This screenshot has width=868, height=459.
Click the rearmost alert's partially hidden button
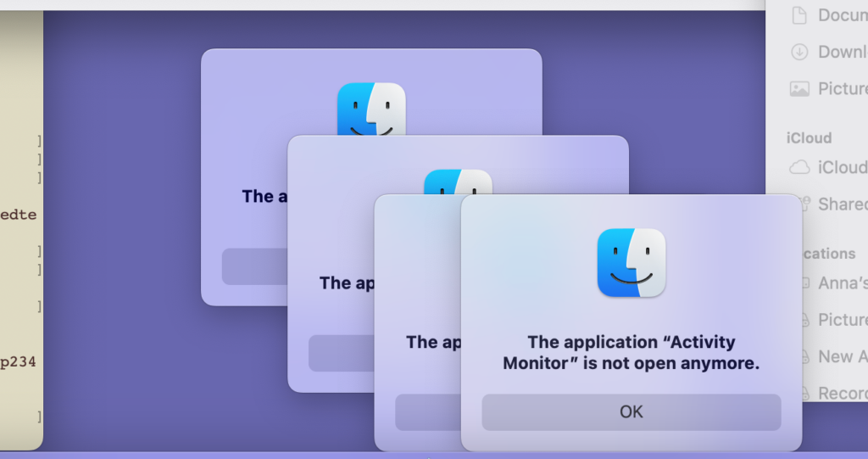coord(254,266)
